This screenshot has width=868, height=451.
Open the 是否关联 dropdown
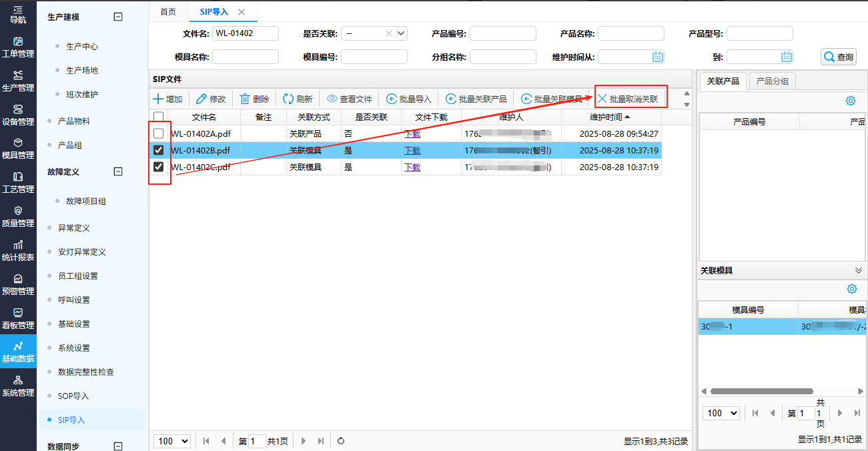click(401, 33)
